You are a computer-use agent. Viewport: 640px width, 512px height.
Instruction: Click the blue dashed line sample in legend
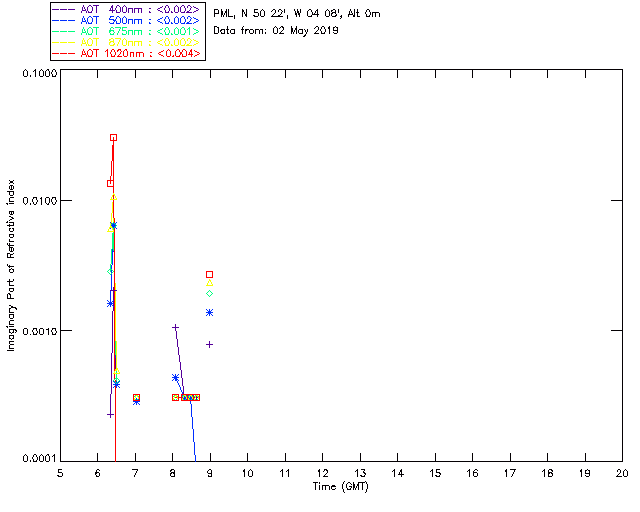pos(64,20)
